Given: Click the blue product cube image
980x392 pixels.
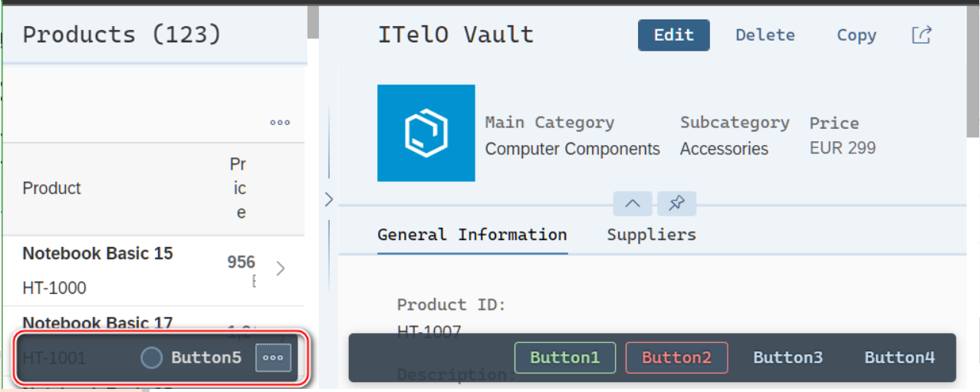Looking at the screenshot, I should point(426,133).
